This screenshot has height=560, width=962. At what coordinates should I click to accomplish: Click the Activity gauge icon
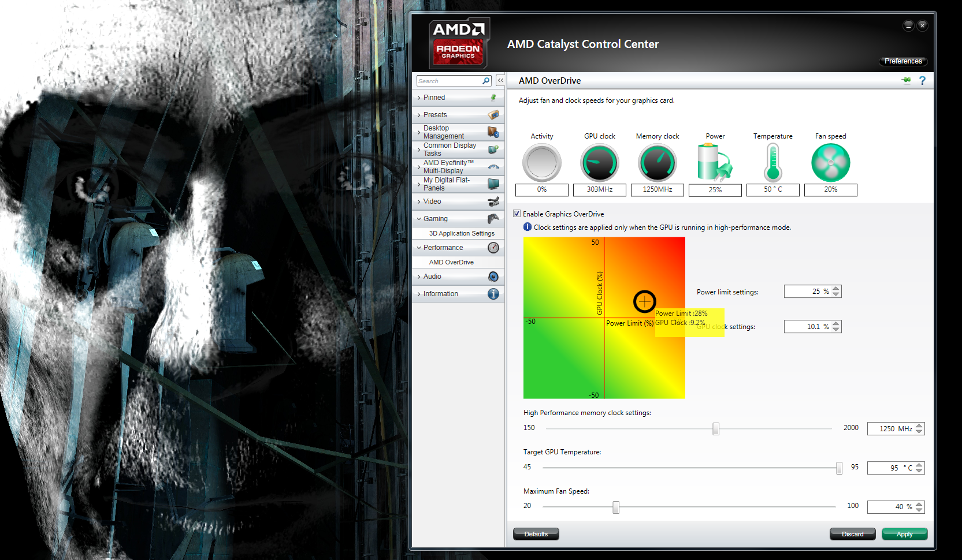[x=542, y=163]
